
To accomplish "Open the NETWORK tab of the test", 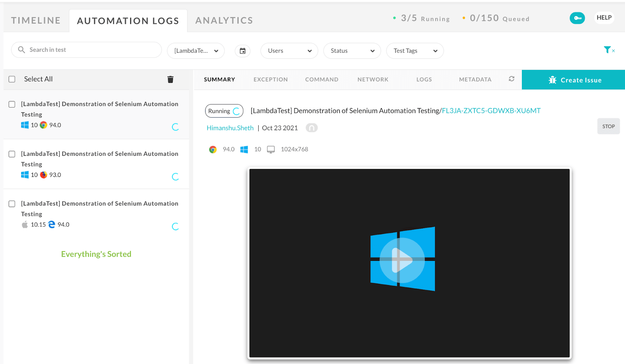I will tap(373, 79).
